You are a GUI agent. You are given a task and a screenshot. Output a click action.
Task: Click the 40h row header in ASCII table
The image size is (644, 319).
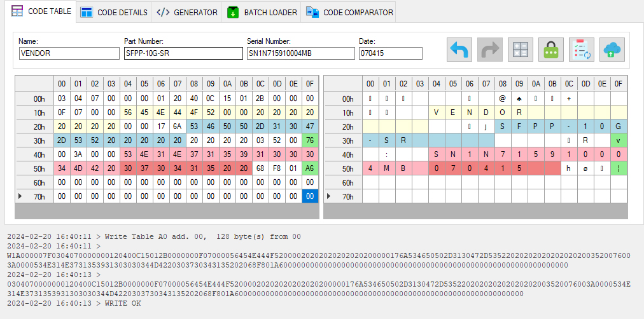point(343,154)
